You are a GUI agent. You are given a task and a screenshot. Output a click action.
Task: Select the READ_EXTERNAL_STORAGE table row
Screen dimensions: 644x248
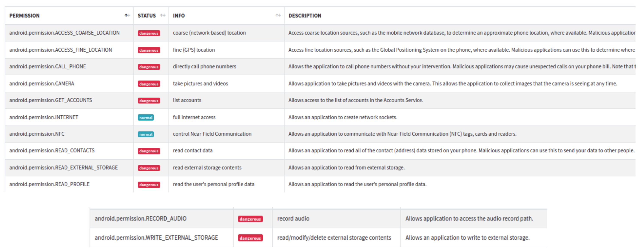[64, 168]
